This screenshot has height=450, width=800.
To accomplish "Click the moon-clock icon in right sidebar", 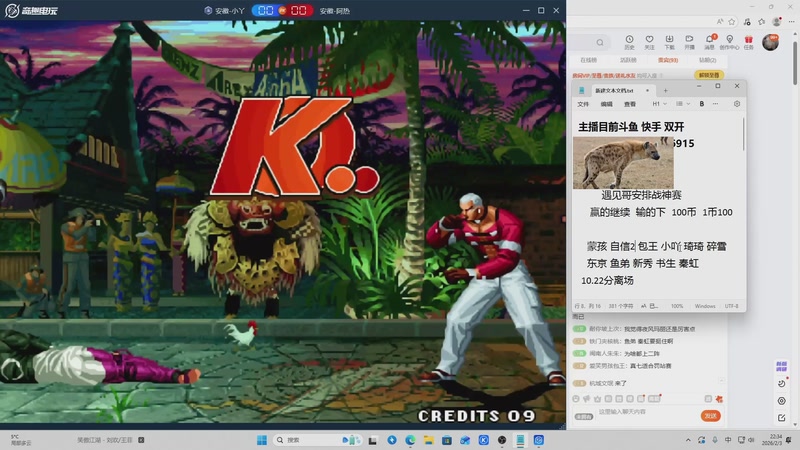I will click(781, 383).
